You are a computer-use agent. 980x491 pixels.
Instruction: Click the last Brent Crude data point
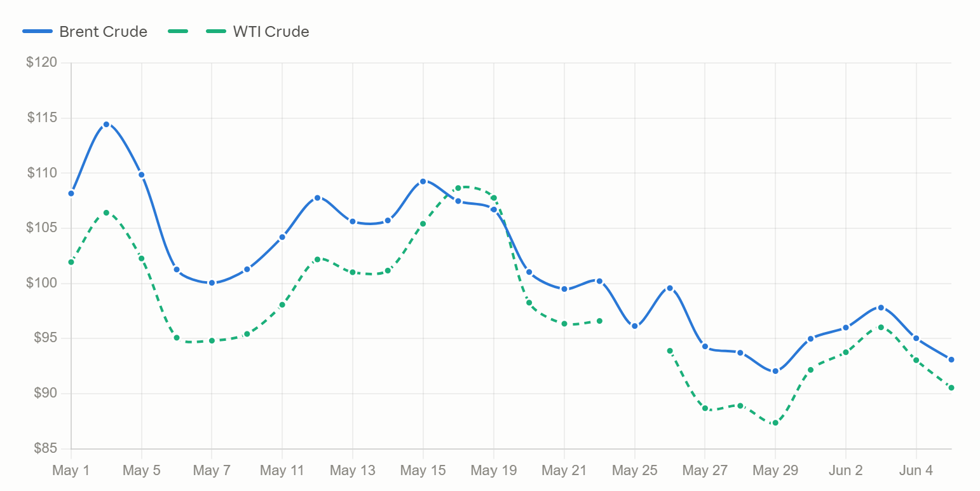tap(951, 360)
